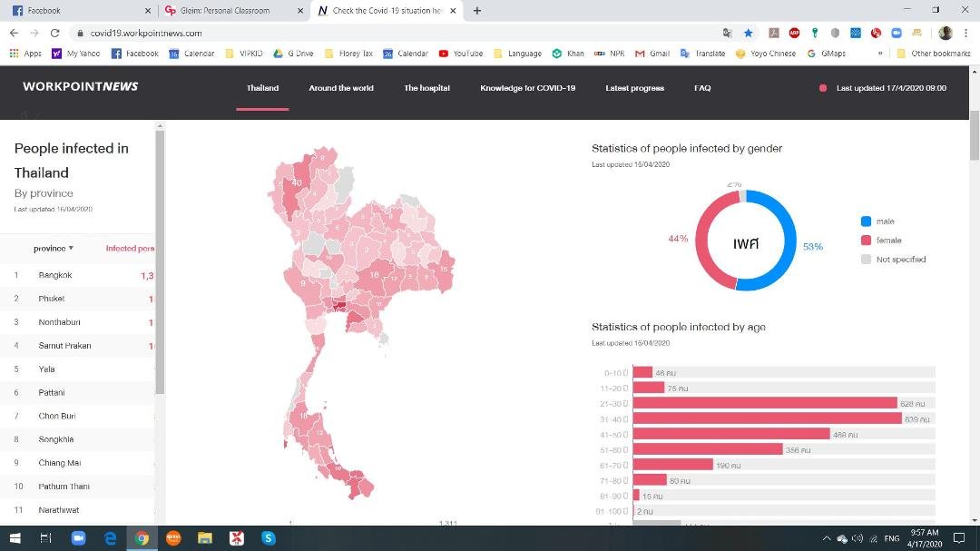Image resolution: width=980 pixels, height=551 pixels.
Task: Open the Facebook bookmark in bookmarks bar
Action: coord(135,54)
